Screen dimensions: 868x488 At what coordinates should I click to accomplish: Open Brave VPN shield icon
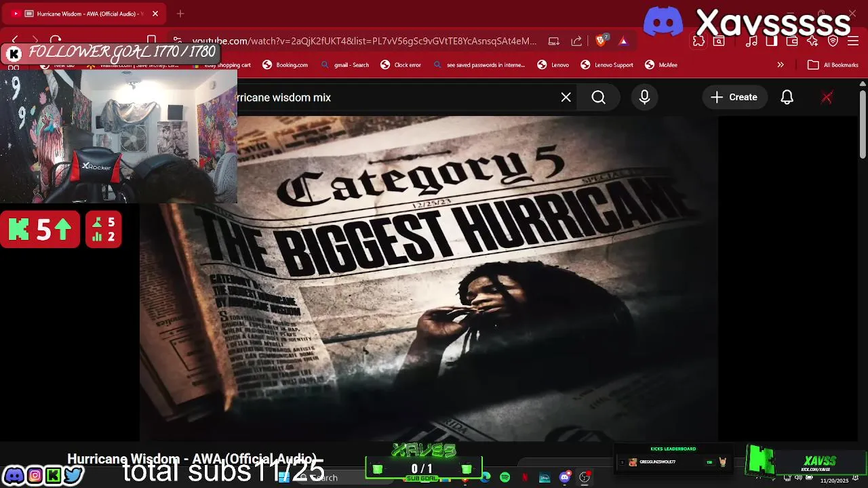click(x=833, y=41)
